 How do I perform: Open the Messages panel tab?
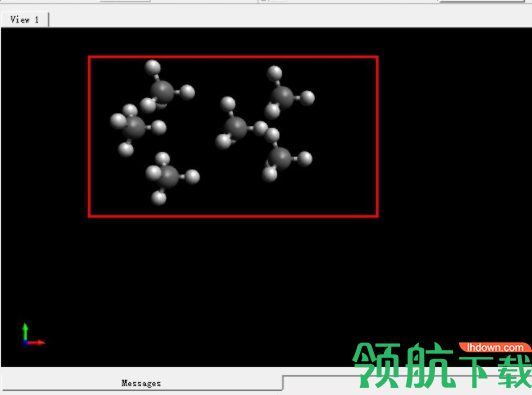pyautogui.click(x=141, y=383)
